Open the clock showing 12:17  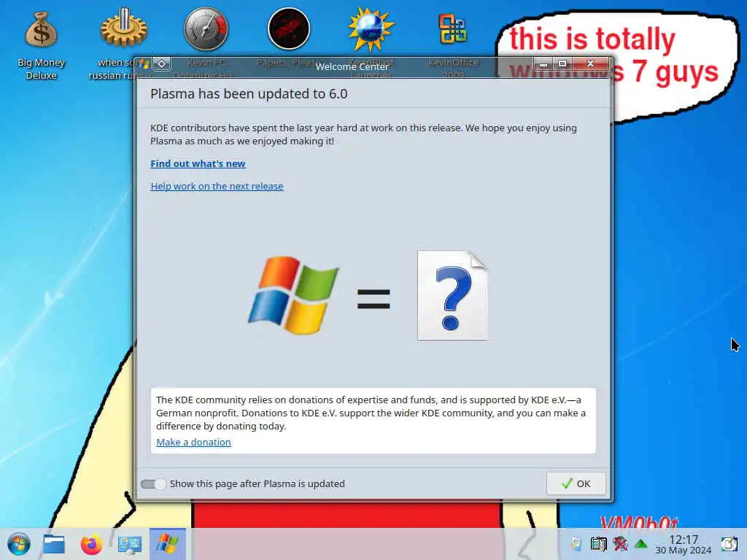pyautogui.click(x=683, y=545)
